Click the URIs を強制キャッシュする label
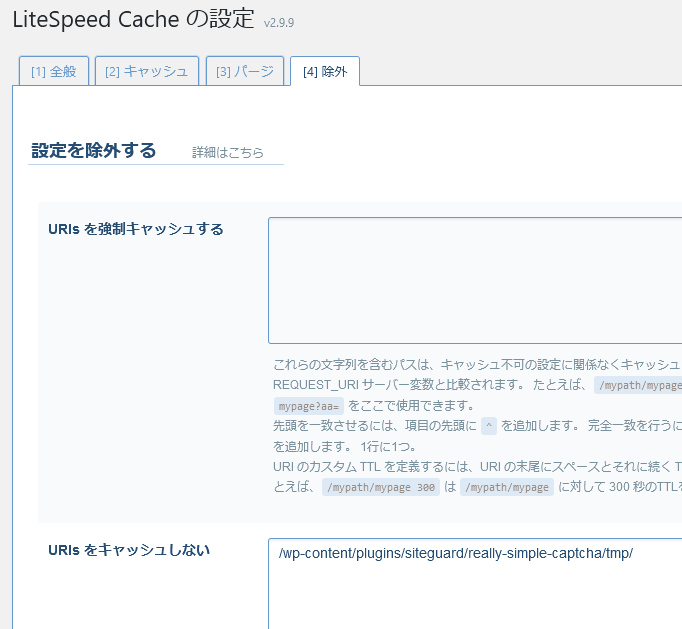682x629 pixels. pyautogui.click(x=136, y=229)
